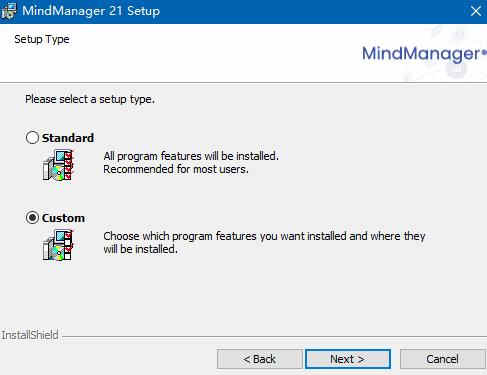Go back with the Back button
The image size is (487, 375).
(x=259, y=359)
